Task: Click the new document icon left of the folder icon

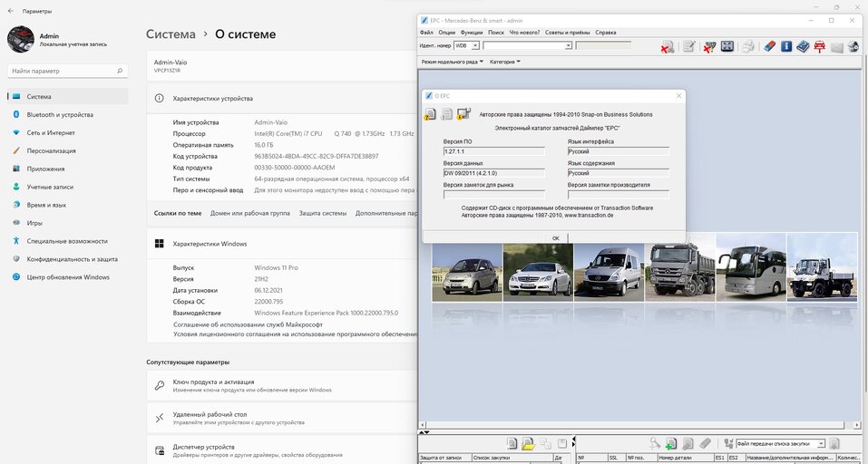Action: tap(512, 443)
